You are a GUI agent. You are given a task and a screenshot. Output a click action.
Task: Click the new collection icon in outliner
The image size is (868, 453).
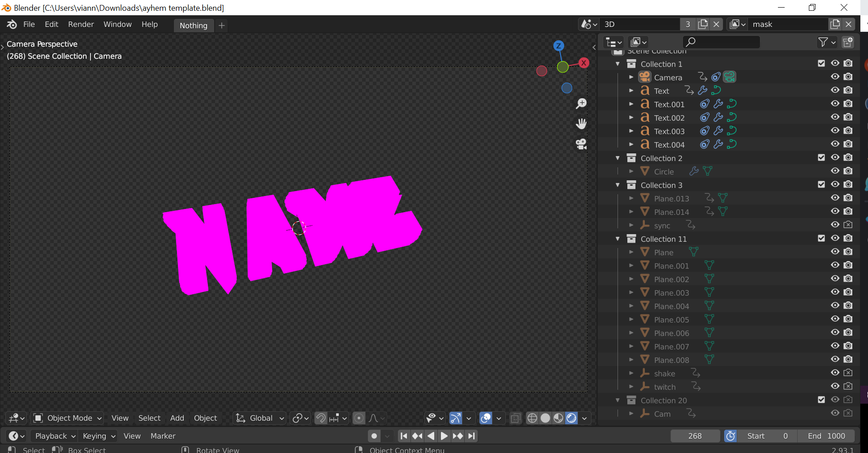pos(848,42)
